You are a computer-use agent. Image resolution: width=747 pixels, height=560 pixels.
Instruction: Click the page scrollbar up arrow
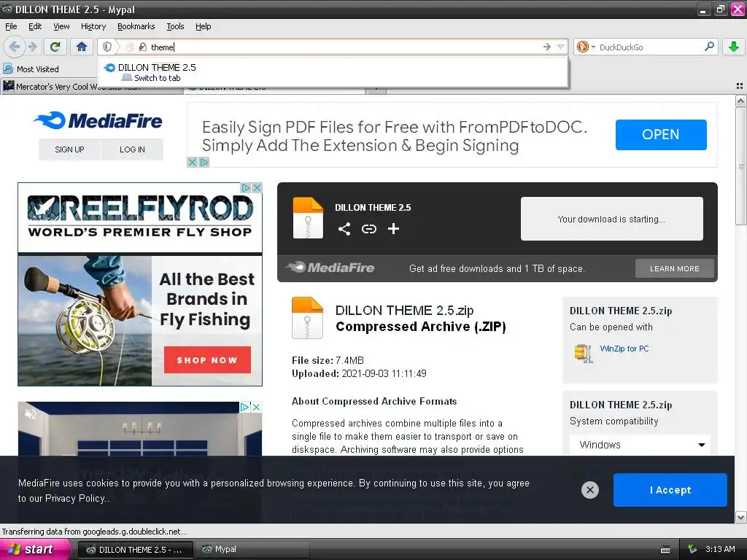[740, 101]
